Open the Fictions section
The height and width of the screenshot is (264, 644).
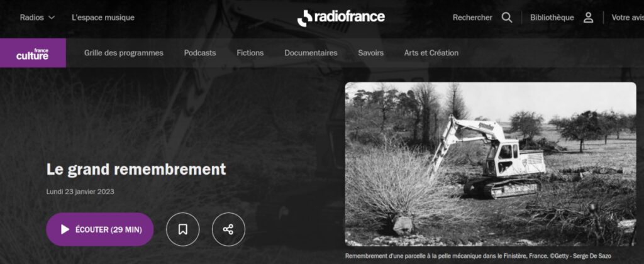click(x=250, y=53)
